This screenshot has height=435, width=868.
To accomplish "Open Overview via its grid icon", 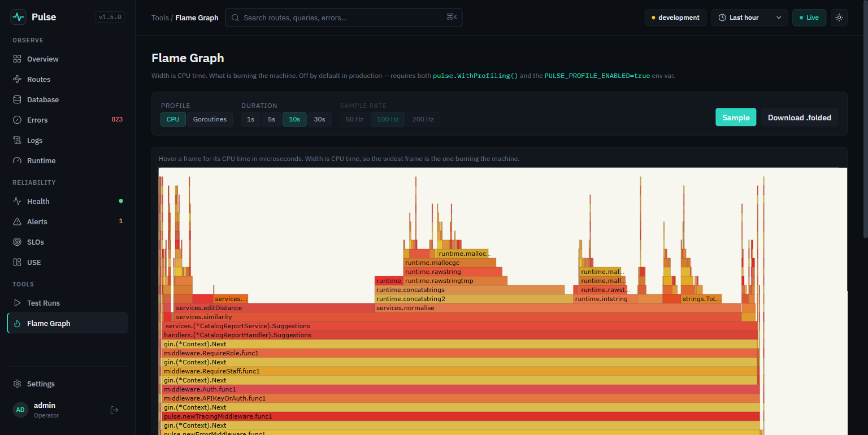I will pyautogui.click(x=17, y=59).
